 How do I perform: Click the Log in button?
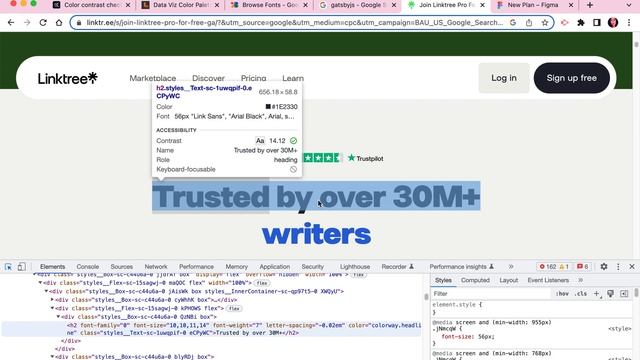click(x=504, y=78)
